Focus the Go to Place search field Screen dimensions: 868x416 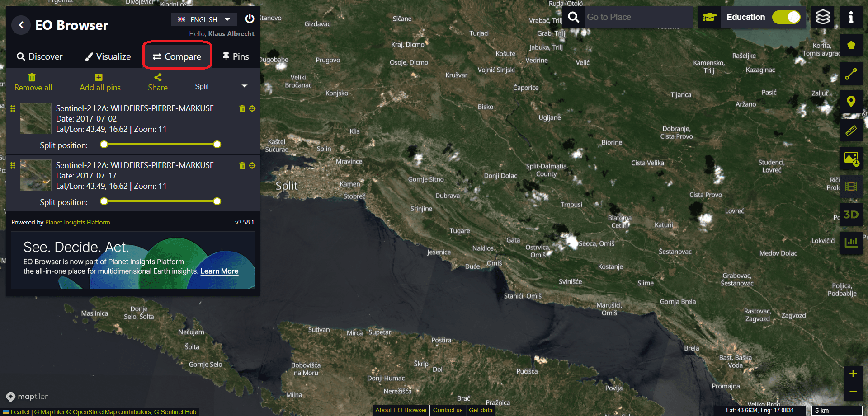(637, 17)
